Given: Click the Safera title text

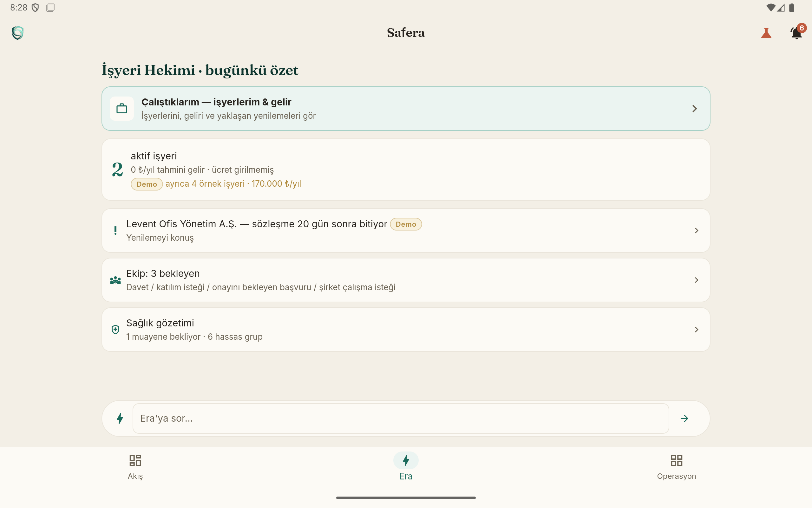Looking at the screenshot, I should (x=406, y=33).
